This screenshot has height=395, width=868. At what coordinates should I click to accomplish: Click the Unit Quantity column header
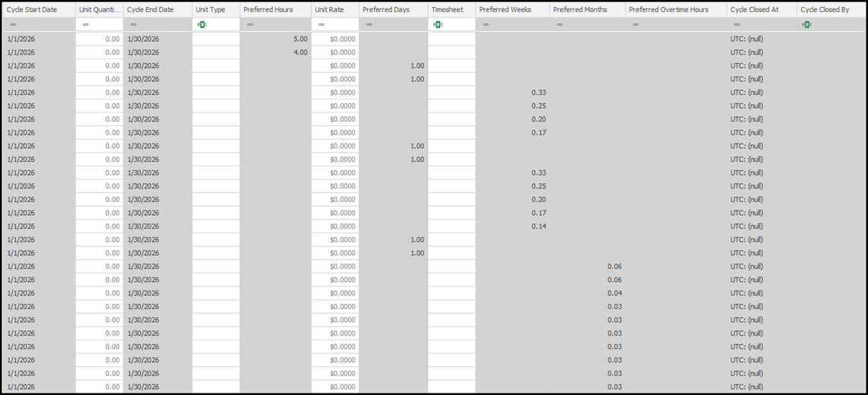point(99,10)
